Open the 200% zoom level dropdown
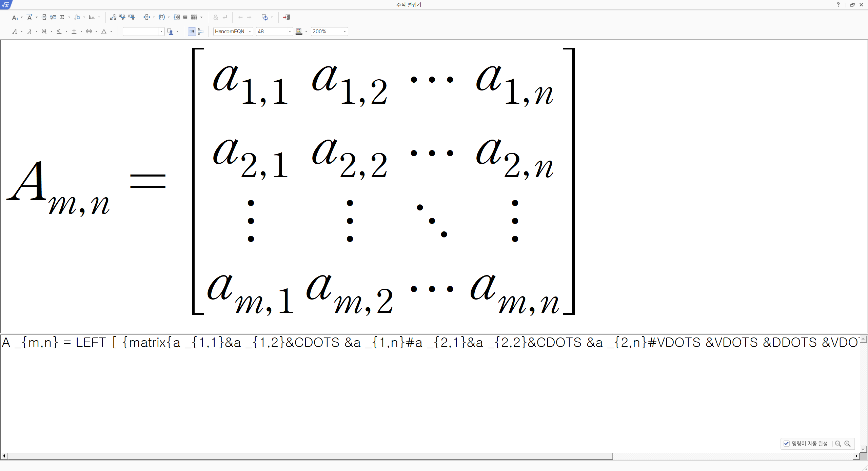Image resolution: width=868 pixels, height=471 pixels. click(x=344, y=32)
